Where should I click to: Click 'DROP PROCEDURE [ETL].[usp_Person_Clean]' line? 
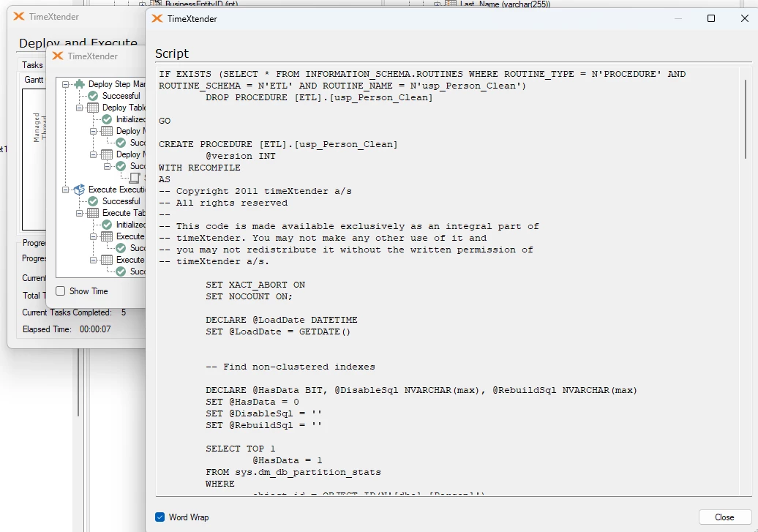(319, 97)
